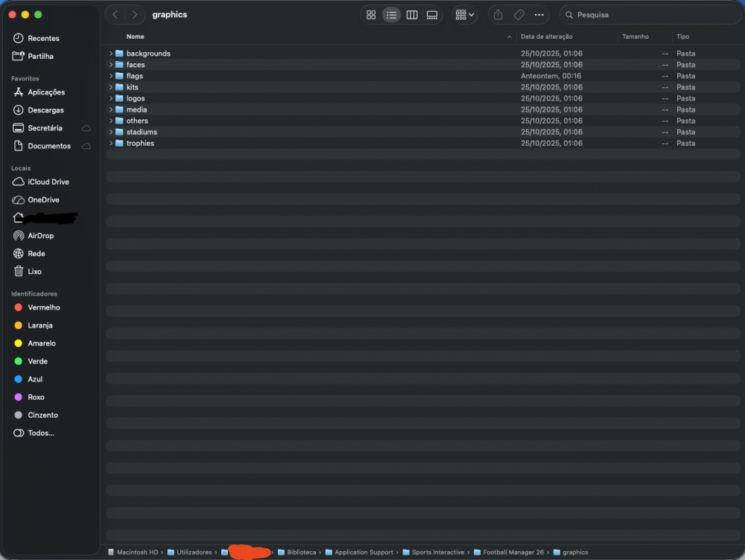This screenshot has height=560, width=745.
Task: Expand the trophies folder
Action: tap(111, 143)
